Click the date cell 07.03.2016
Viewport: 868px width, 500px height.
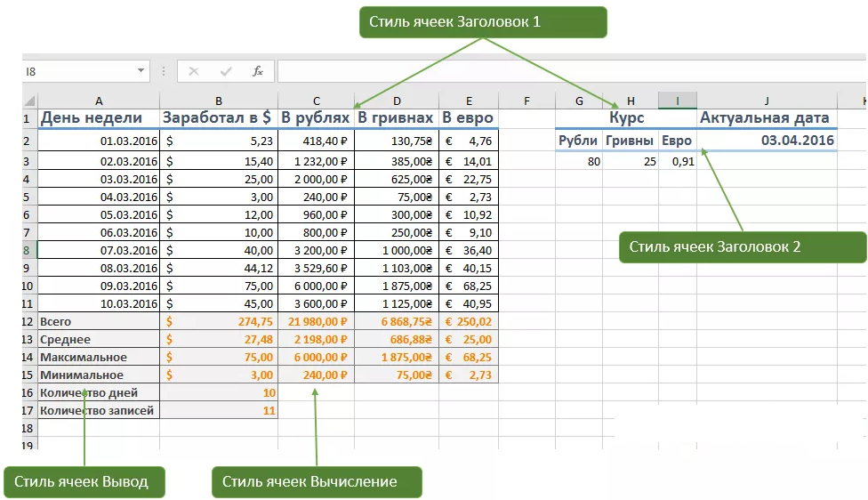(99, 250)
